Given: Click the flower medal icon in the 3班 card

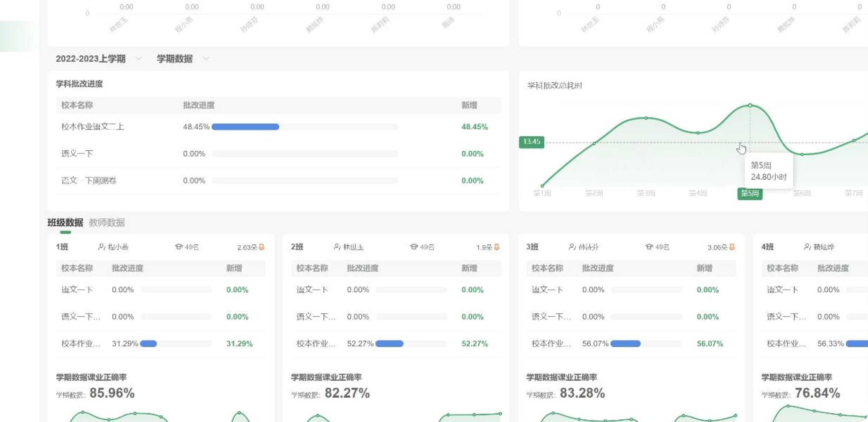Looking at the screenshot, I should coord(732,247).
